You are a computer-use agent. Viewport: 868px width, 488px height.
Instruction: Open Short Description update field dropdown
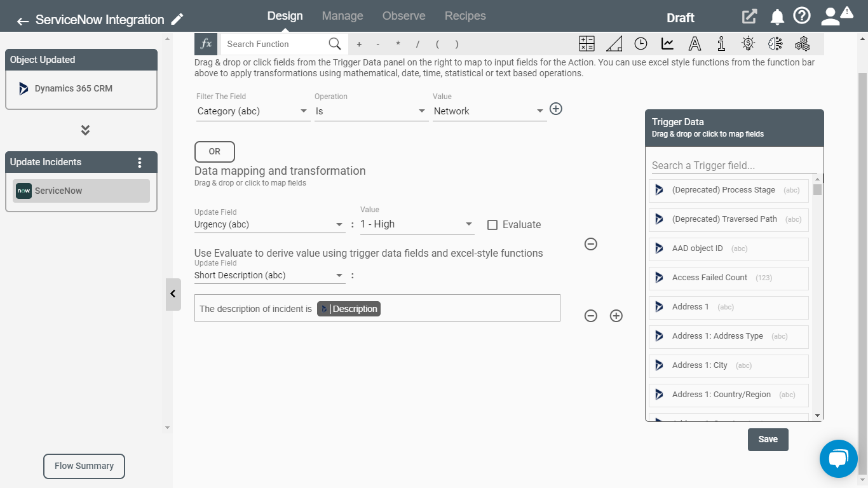pyautogui.click(x=270, y=275)
